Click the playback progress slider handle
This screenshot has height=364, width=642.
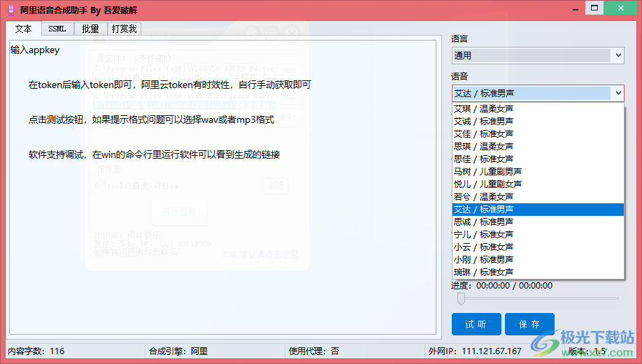tap(461, 299)
